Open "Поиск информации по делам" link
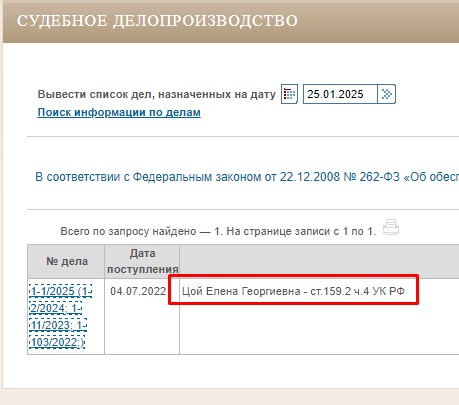Viewport: 459px width, 405px height. (x=119, y=112)
